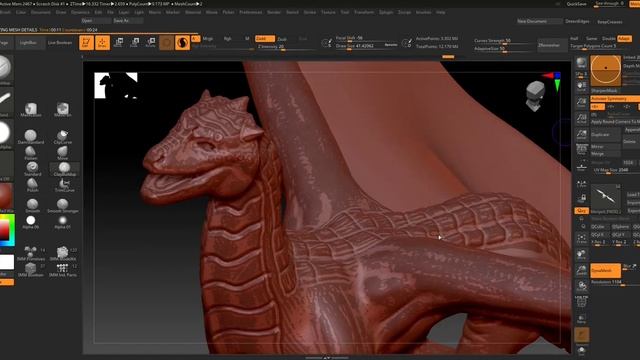Screen dimensions: 640x360
Task: Click the Mirror button
Action: [x=605, y=147]
